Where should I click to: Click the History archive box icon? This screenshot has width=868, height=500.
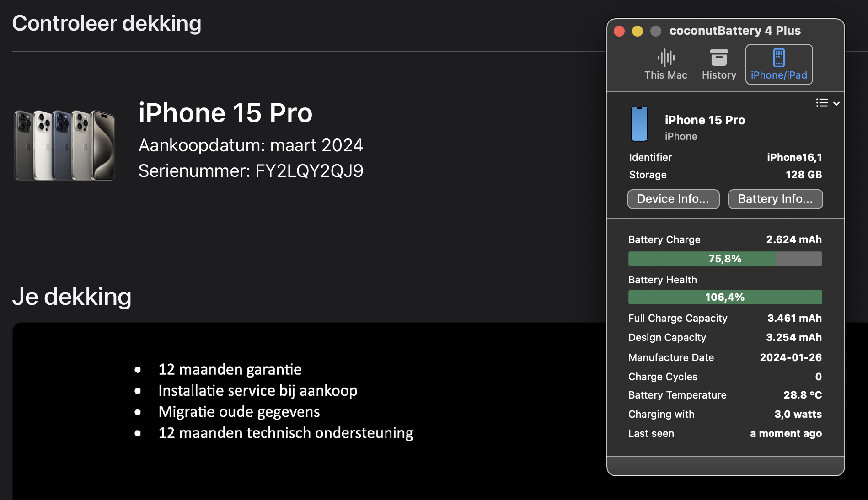coord(719,58)
